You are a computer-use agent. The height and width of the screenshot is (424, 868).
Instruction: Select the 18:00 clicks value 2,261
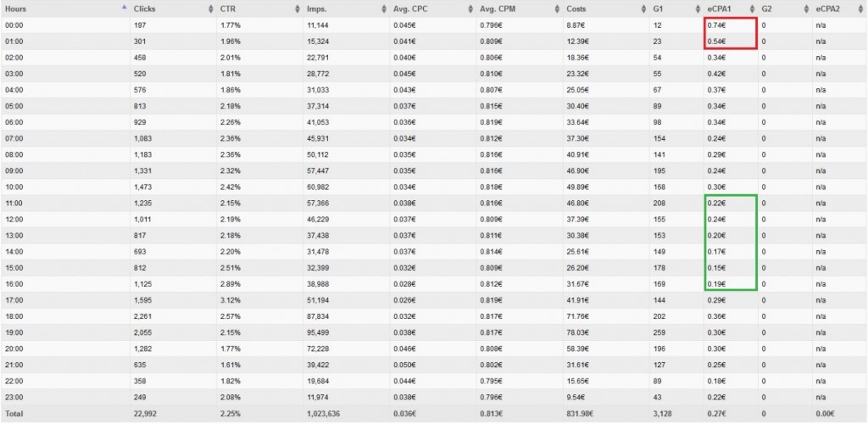[x=142, y=316]
